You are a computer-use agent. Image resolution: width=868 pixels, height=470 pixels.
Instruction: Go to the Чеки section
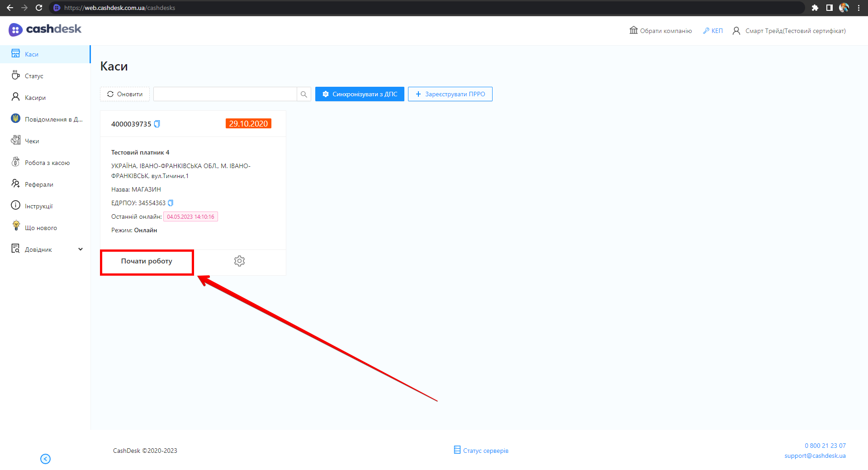(32, 141)
